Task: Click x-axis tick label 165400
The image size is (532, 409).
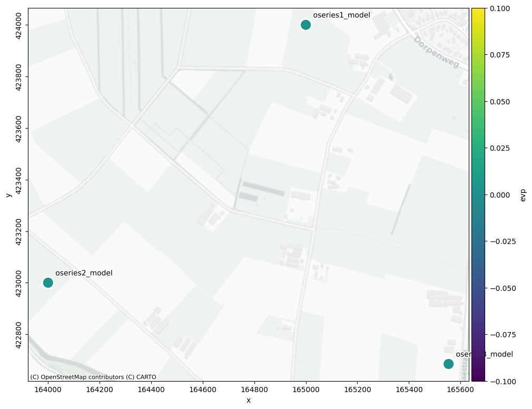Action: coord(409,389)
